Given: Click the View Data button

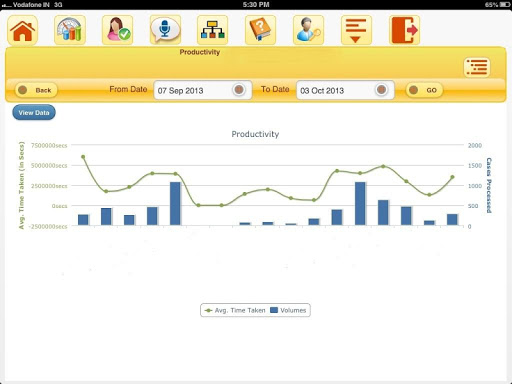Looking at the screenshot, I should tap(34, 113).
